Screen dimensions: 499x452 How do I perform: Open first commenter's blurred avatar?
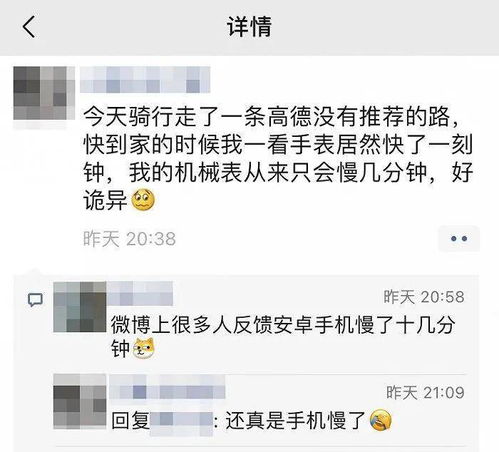[80, 307]
